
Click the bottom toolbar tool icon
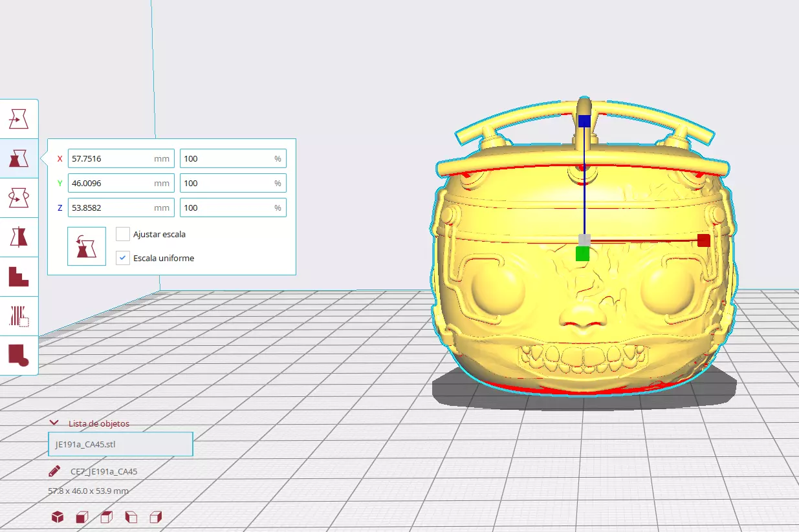point(19,356)
